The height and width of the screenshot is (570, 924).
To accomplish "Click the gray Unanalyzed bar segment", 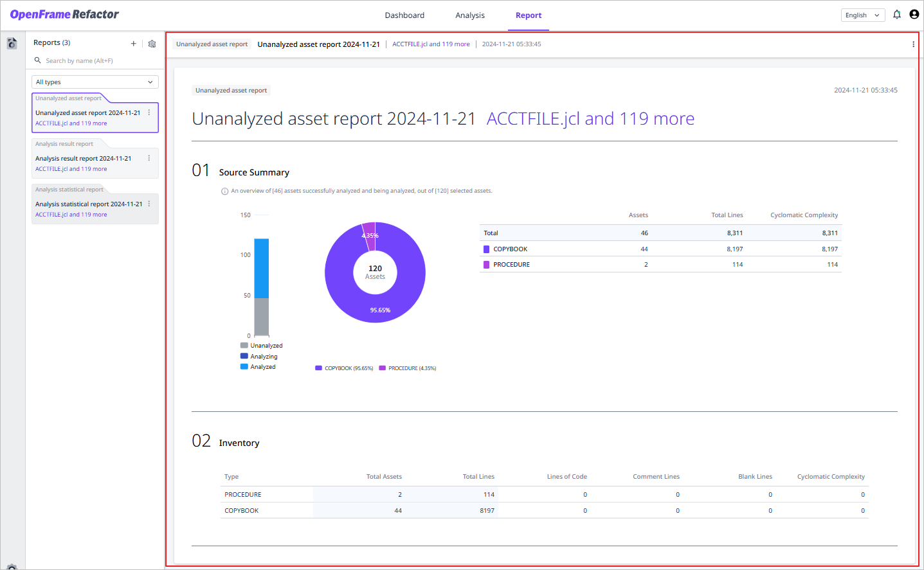I will 262,317.
